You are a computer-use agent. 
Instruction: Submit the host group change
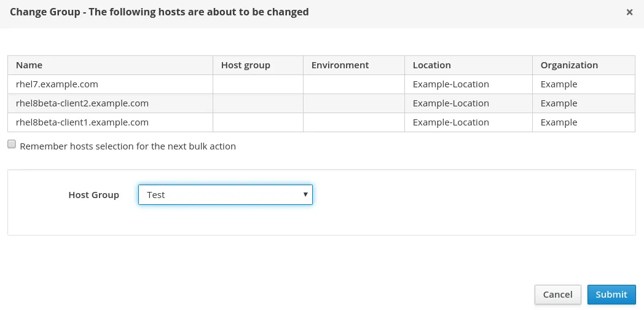[611, 295]
